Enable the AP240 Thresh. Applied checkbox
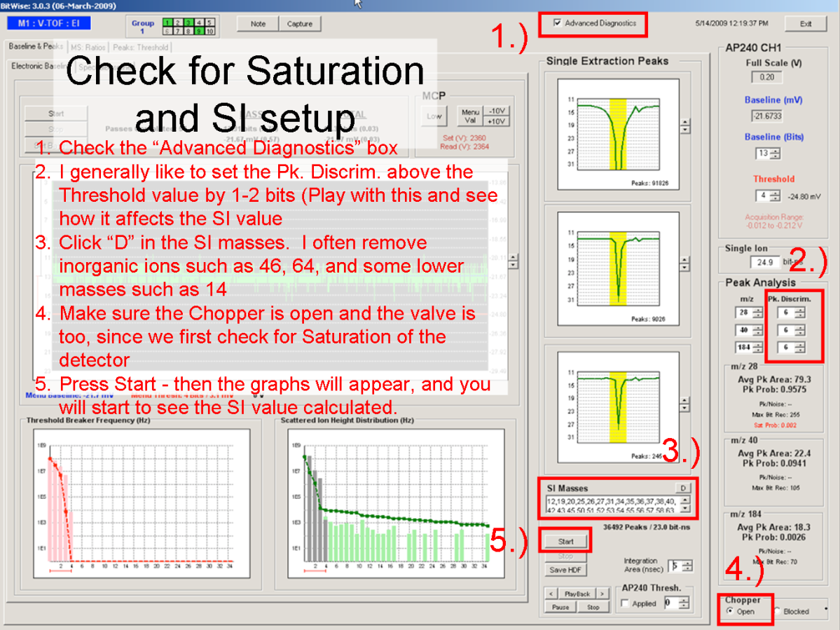840x630 pixels. [624, 603]
